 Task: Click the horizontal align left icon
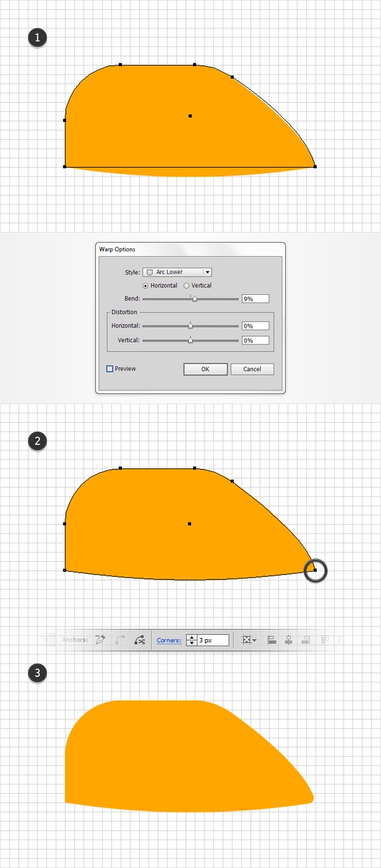tap(272, 640)
